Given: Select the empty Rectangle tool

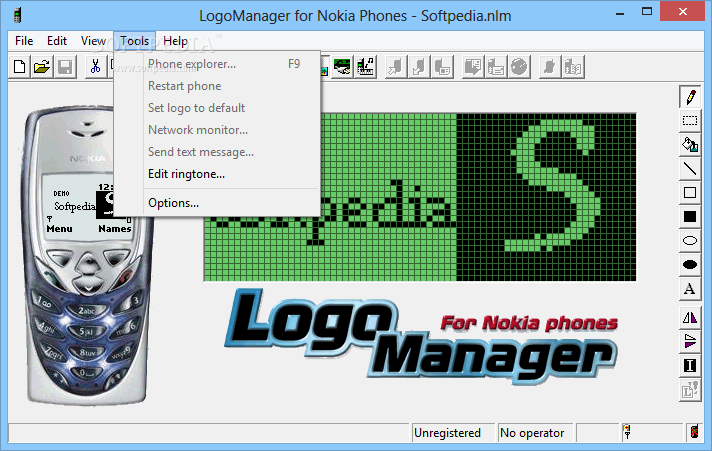Looking at the screenshot, I should pyautogui.click(x=690, y=193).
